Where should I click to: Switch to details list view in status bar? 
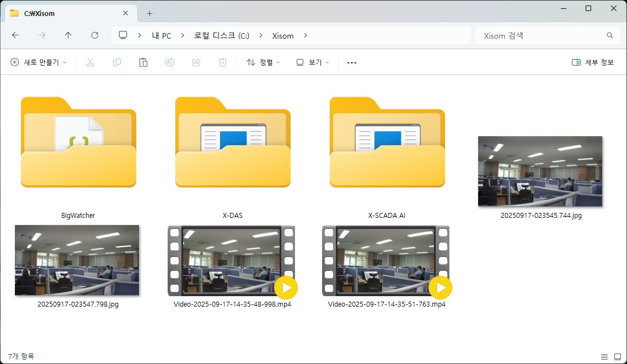pyautogui.click(x=604, y=357)
